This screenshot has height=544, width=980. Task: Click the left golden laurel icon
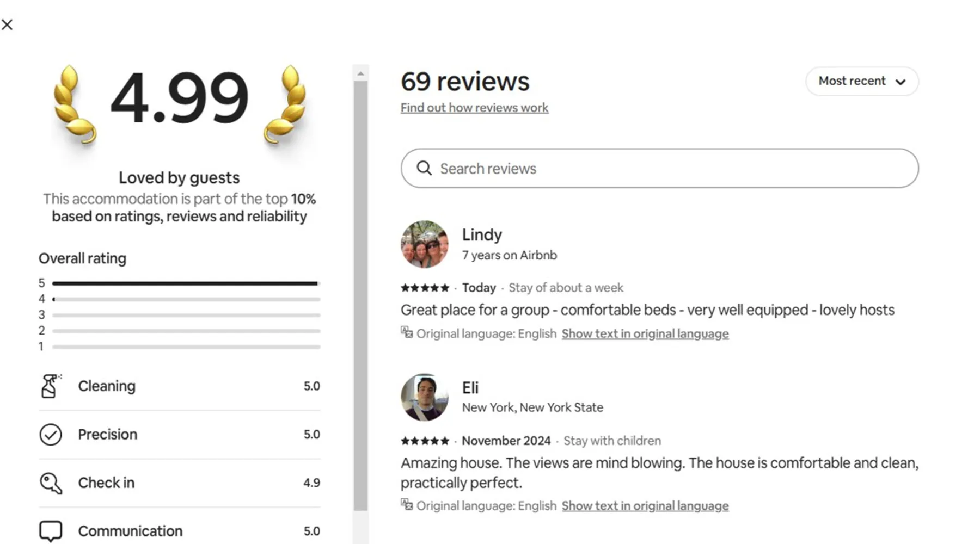point(73,105)
